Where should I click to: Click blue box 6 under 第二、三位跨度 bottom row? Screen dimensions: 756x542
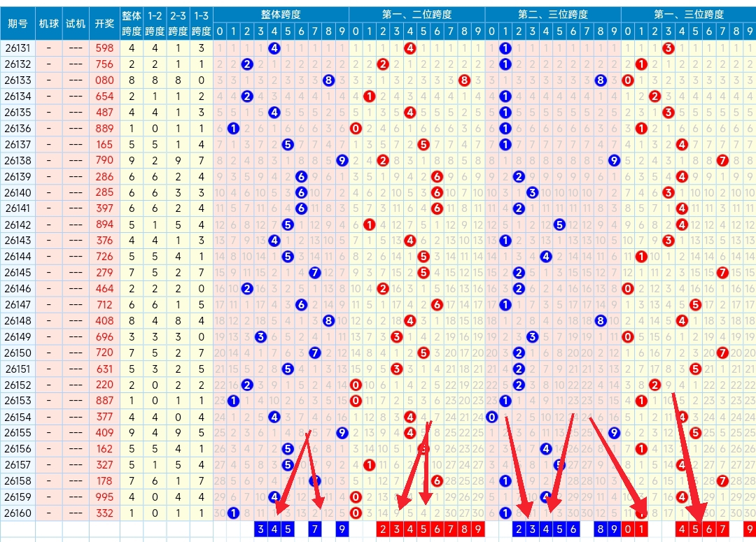[573, 529]
